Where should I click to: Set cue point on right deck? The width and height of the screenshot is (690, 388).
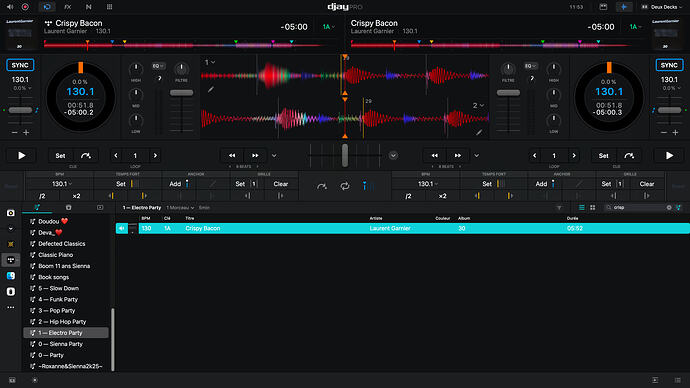[x=603, y=155]
